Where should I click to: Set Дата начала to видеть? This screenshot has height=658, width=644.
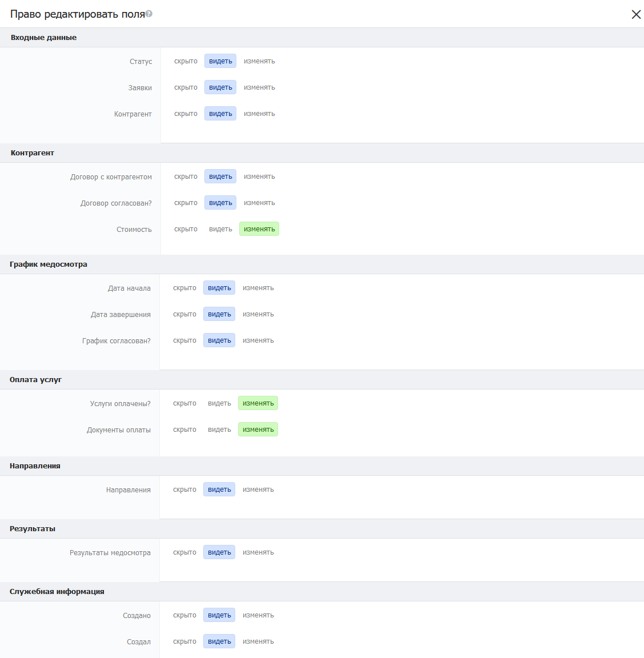click(219, 288)
